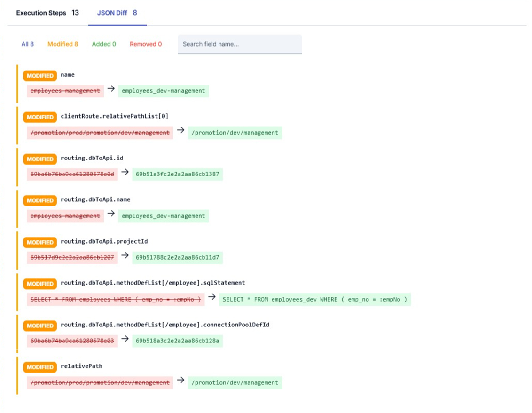Click the routing.dbToApi.methodDefList[/employee].connectionPoolDefId field label
This screenshot has height=413, width=532.
[165, 325]
